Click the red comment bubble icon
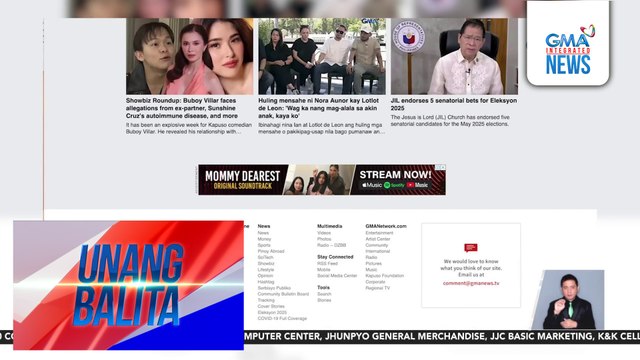 click(x=471, y=247)
